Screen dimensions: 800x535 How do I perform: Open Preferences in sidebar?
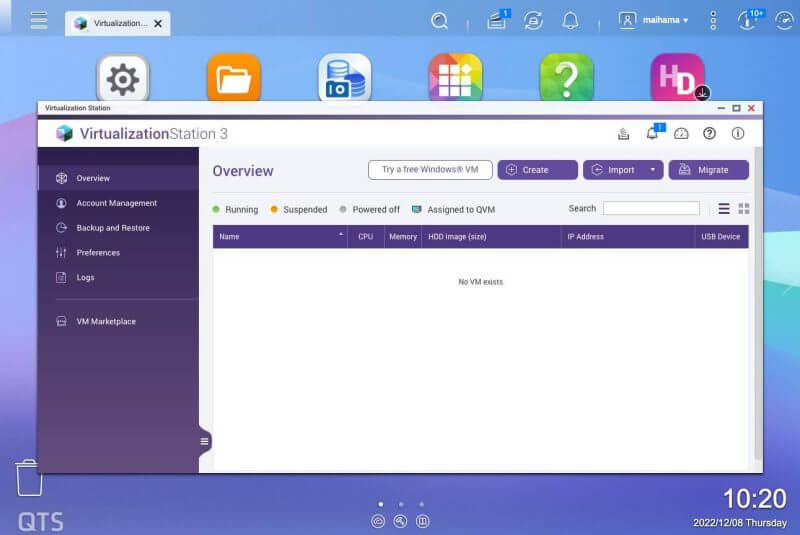118,252
